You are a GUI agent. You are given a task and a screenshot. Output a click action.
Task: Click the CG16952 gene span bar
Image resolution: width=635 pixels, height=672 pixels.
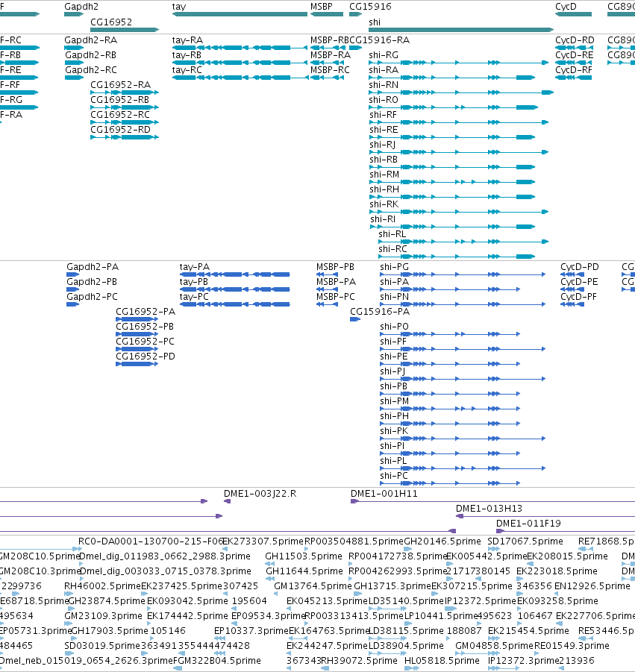(x=125, y=30)
